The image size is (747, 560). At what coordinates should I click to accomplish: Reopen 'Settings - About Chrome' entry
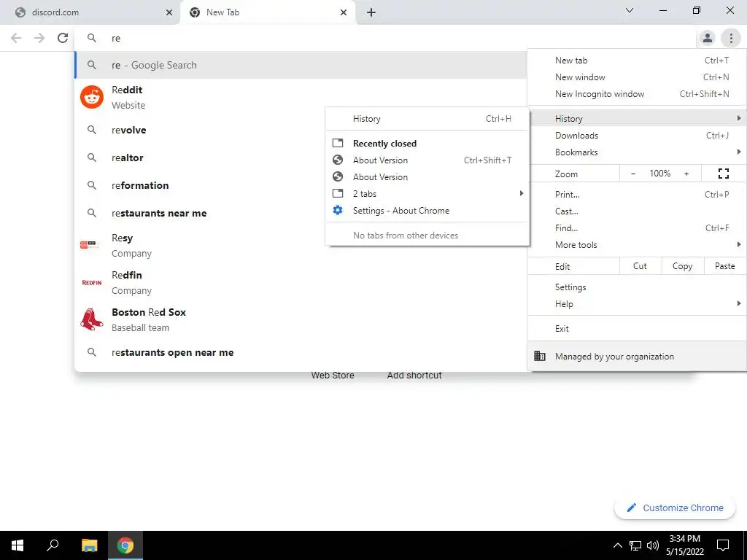coord(427,211)
